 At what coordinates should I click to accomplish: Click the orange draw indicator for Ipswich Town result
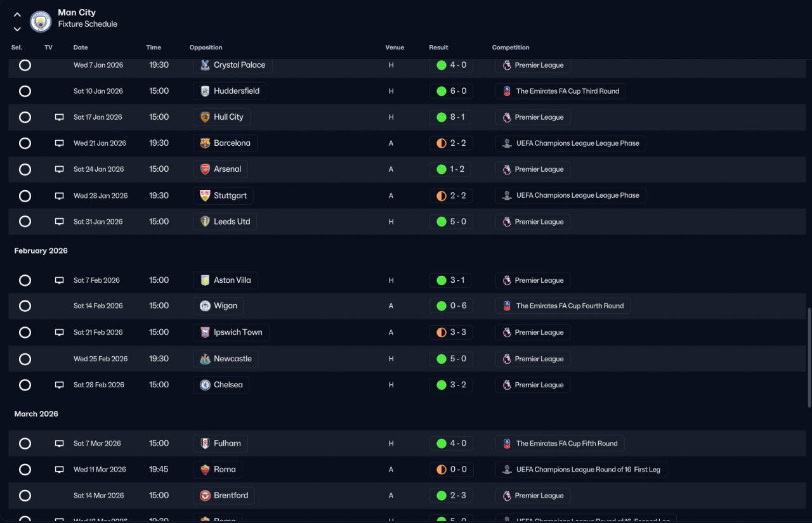click(442, 332)
